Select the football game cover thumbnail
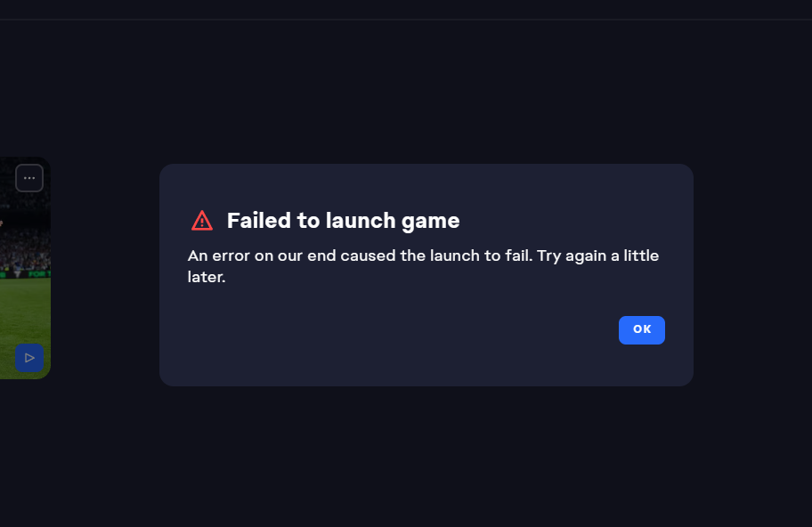Viewport: 812px width, 527px height. [21, 267]
